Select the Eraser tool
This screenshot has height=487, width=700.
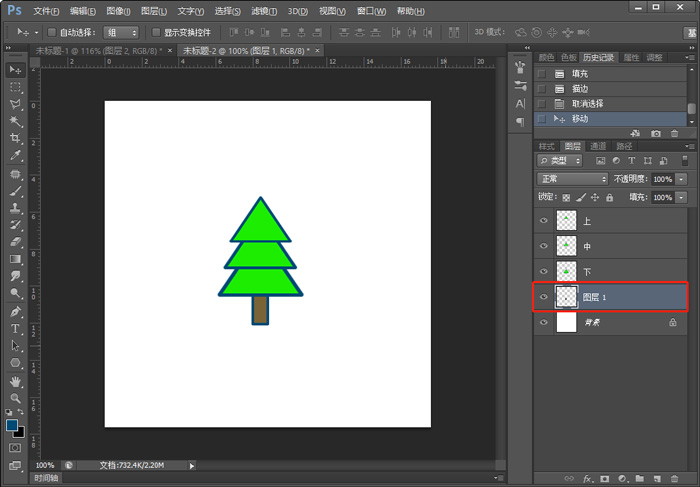(x=15, y=242)
